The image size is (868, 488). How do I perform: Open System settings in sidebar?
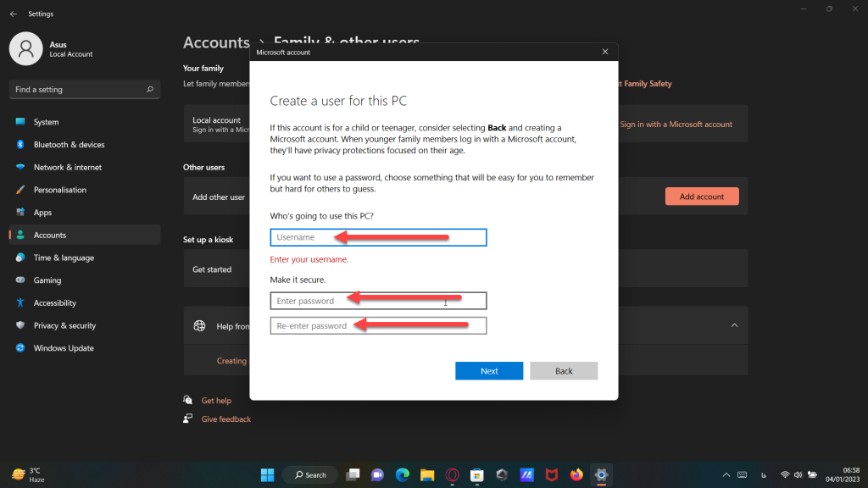[46, 122]
